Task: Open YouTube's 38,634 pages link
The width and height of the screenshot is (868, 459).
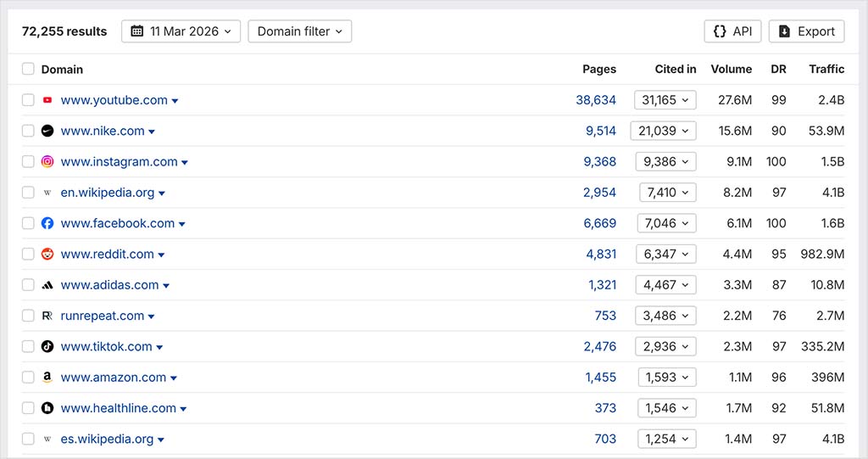Action: tap(596, 100)
